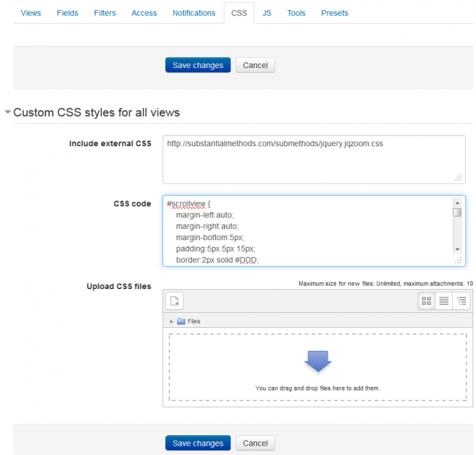
Task: Click inside the Include external CSS field
Action: (313, 159)
